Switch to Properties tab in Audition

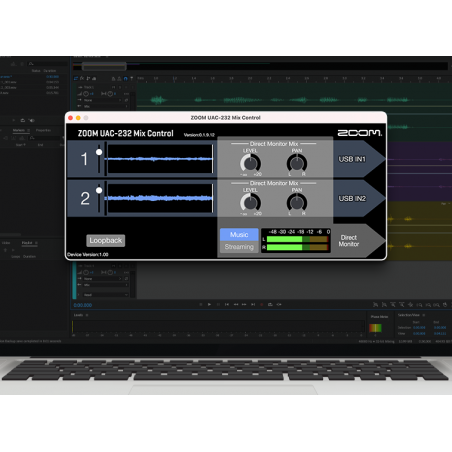[x=43, y=130]
